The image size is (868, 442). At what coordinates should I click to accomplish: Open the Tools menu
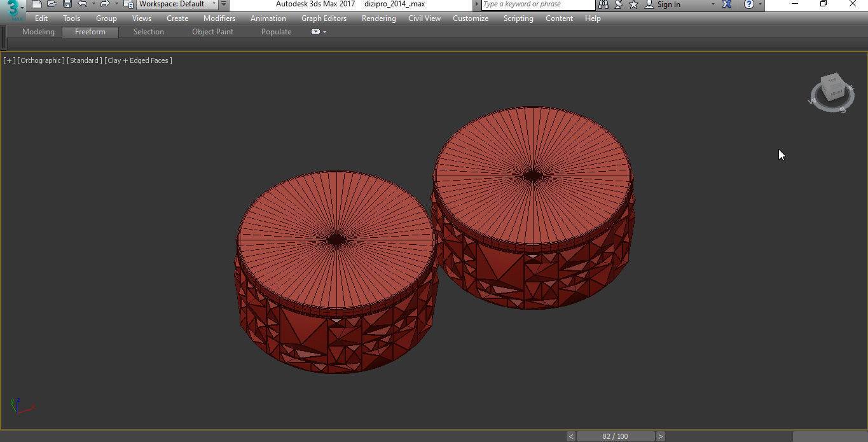pos(72,18)
